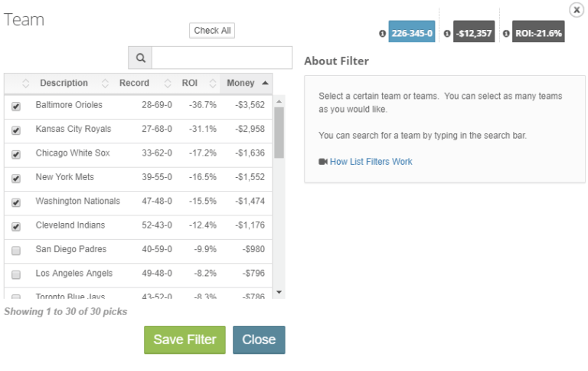Focus the team search input field

tap(222, 57)
